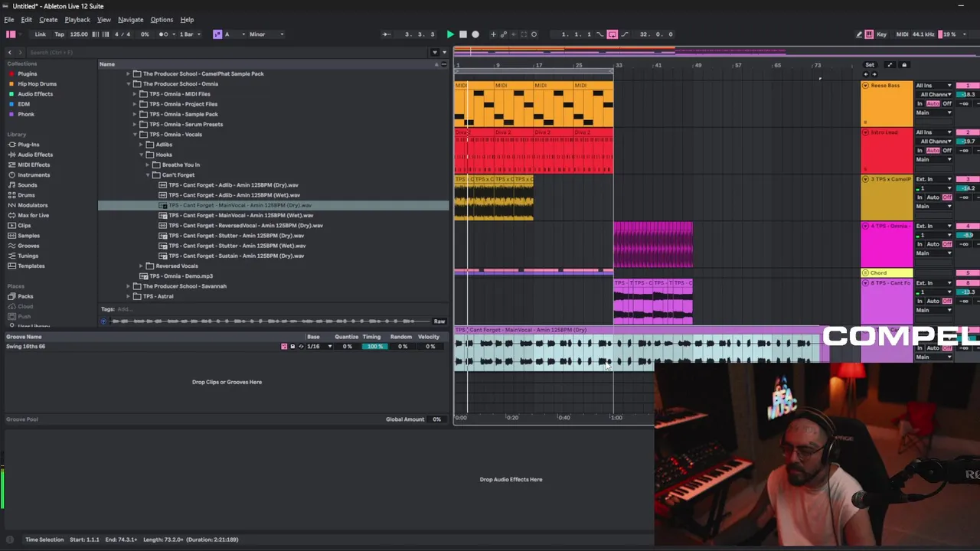Open Packs under Places
This screenshot has width=980, height=551.
pos(25,296)
